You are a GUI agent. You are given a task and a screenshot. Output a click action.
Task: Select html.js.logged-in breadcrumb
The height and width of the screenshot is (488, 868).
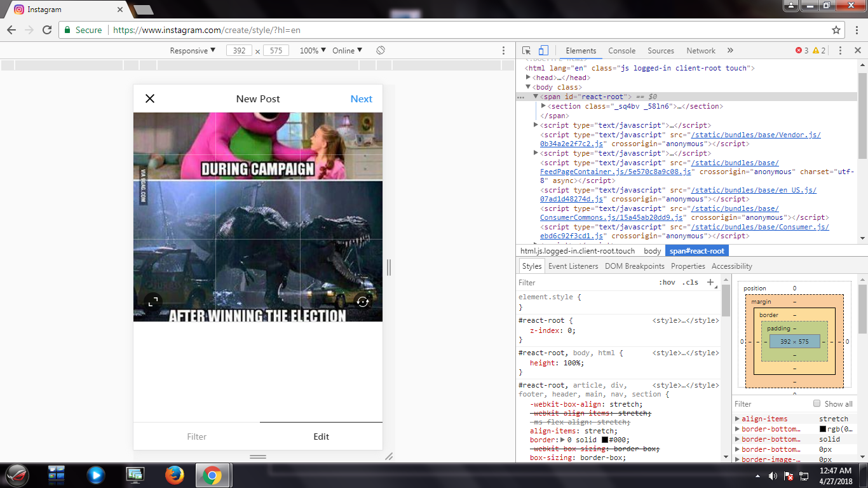click(578, 251)
